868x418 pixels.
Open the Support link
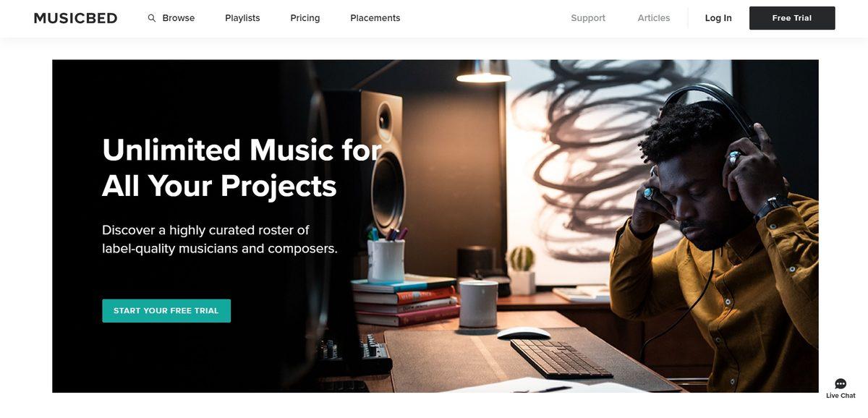[588, 18]
